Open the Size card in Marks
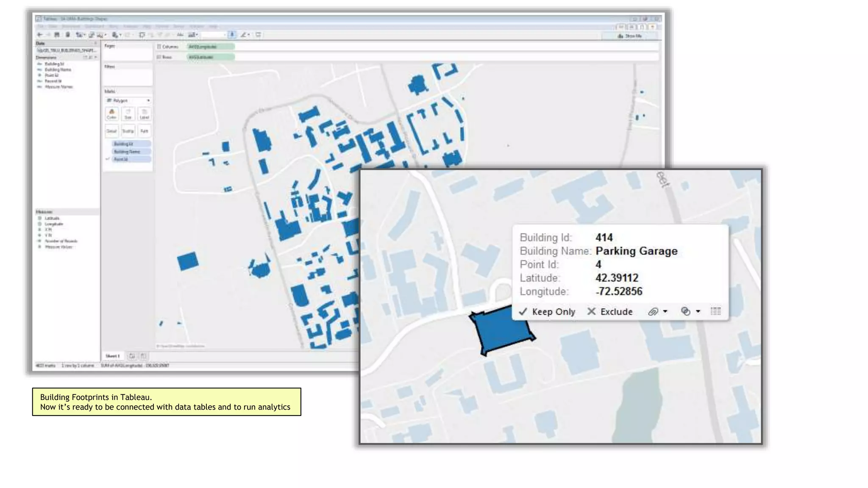The width and height of the screenshot is (868, 488). click(128, 114)
